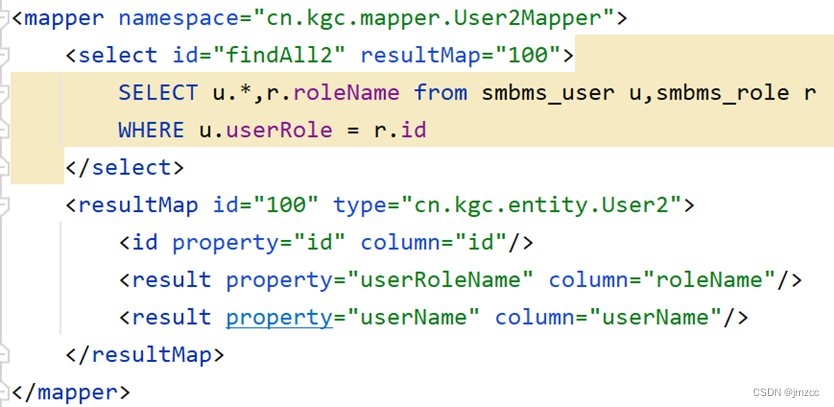Click the closing </resultMap> tag
834x407 pixels.
pyautogui.click(x=145, y=354)
